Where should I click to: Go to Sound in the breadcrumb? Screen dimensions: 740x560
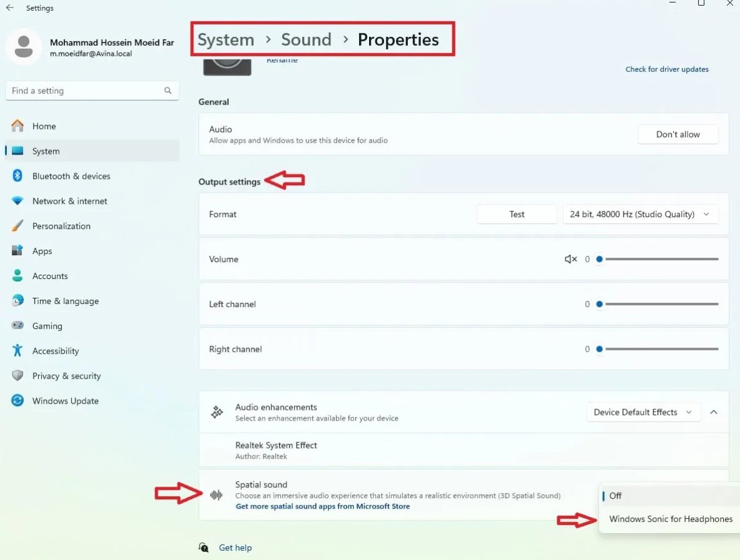pos(306,39)
